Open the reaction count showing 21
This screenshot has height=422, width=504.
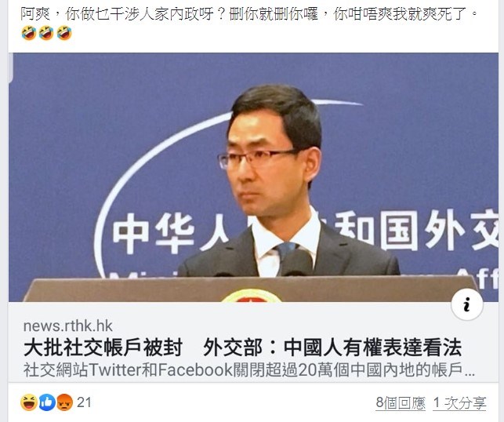(x=84, y=402)
